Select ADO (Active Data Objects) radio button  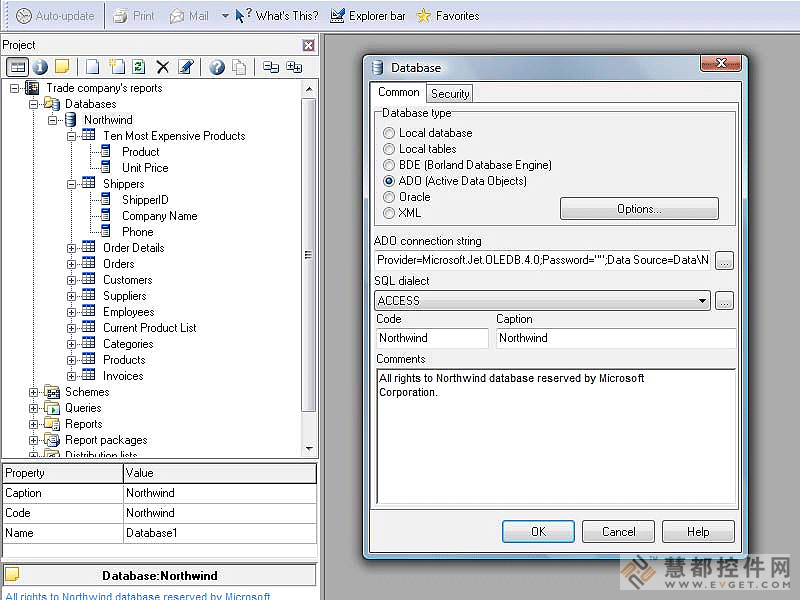pos(389,181)
